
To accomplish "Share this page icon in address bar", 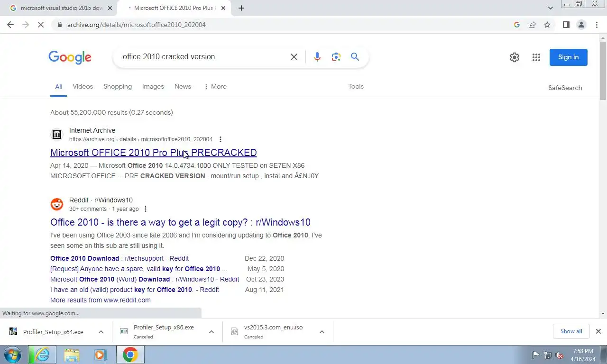I will click(532, 25).
